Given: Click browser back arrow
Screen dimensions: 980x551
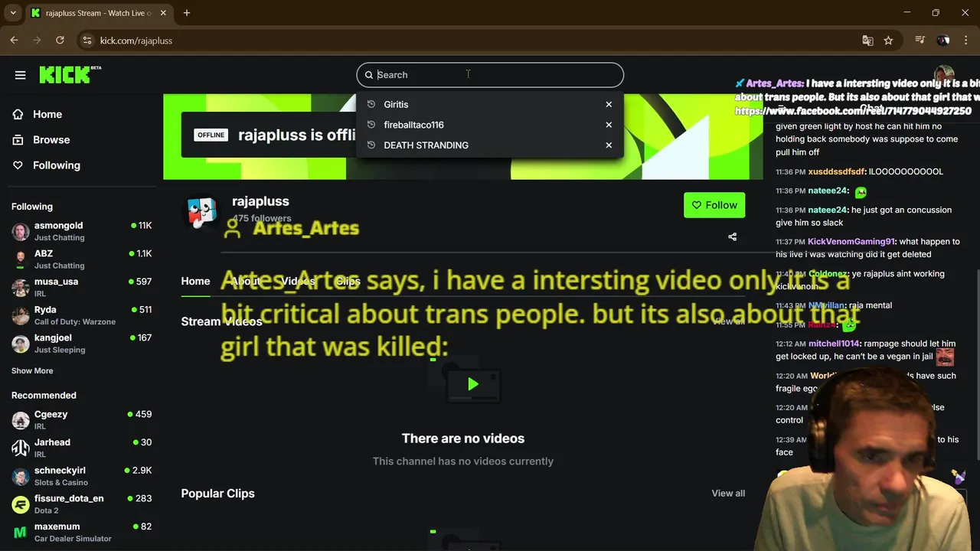Looking at the screenshot, I should coord(14,41).
